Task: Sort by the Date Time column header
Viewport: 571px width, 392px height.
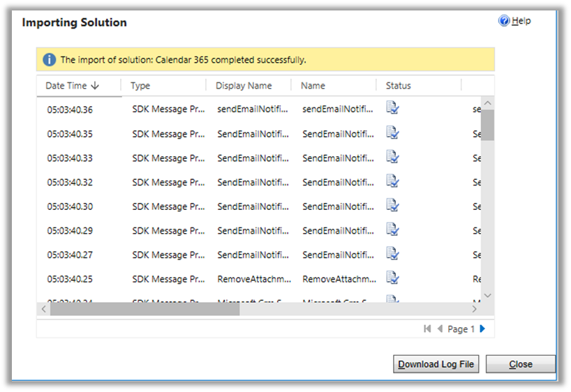Action: (72, 86)
